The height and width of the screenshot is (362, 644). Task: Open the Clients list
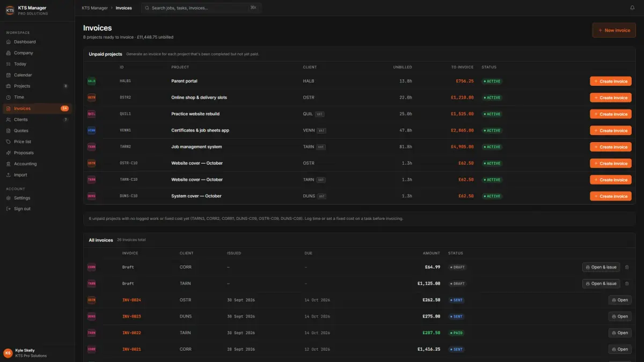coord(37,120)
